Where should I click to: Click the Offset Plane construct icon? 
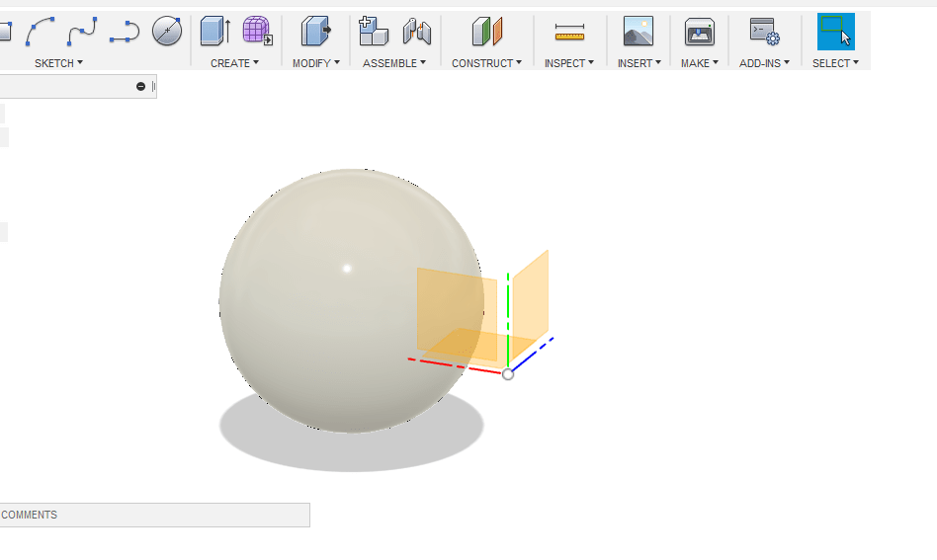pos(487,31)
